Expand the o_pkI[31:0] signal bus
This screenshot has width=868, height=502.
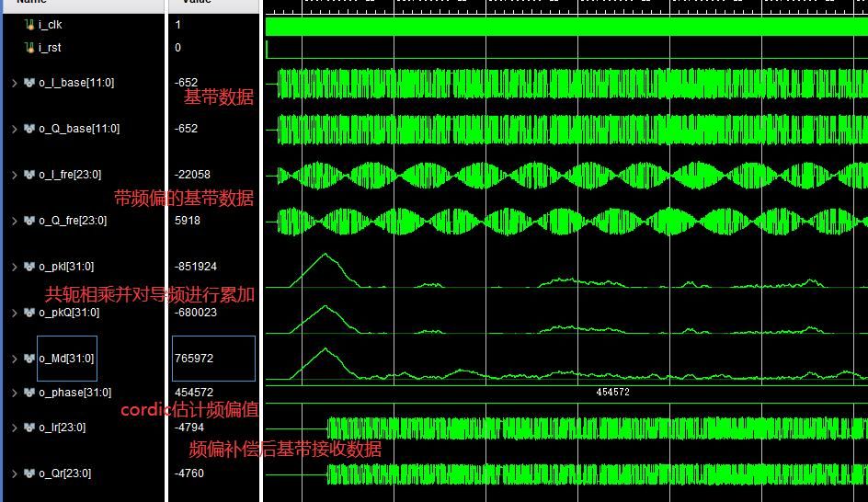[15, 267]
